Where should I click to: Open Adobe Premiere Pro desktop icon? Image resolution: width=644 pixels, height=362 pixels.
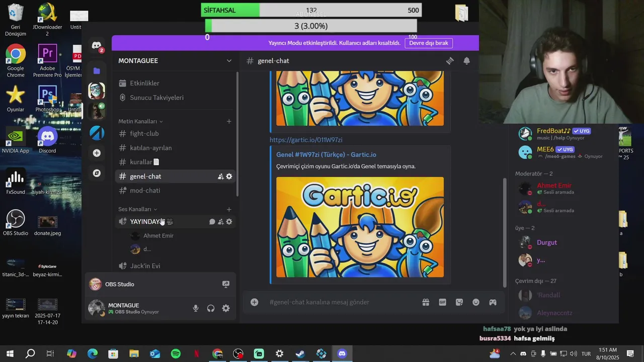[47, 61]
